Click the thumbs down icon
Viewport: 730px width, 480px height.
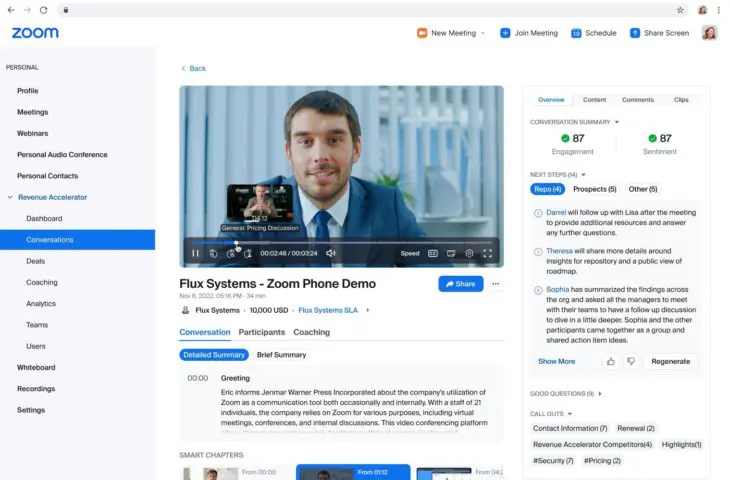coord(630,361)
